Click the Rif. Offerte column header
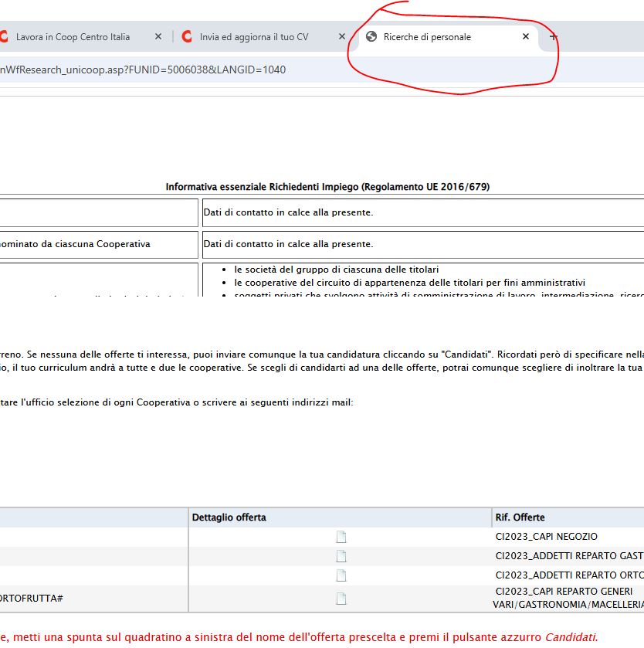Image resolution: width=644 pixels, height=648 pixels. pos(520,517)
